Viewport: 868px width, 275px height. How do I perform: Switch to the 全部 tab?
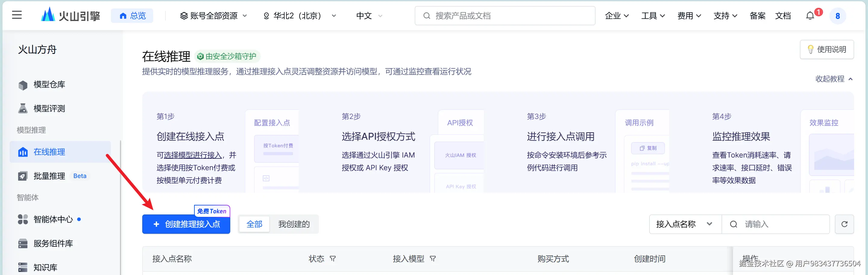[x=254, y=224]
